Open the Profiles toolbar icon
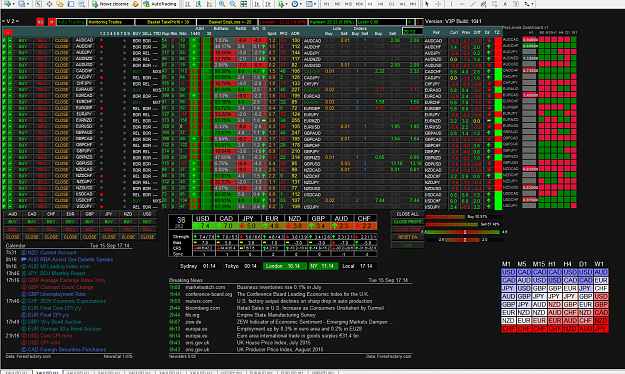Viewport: 625px width, 374px height. click(x=22, y=4)
